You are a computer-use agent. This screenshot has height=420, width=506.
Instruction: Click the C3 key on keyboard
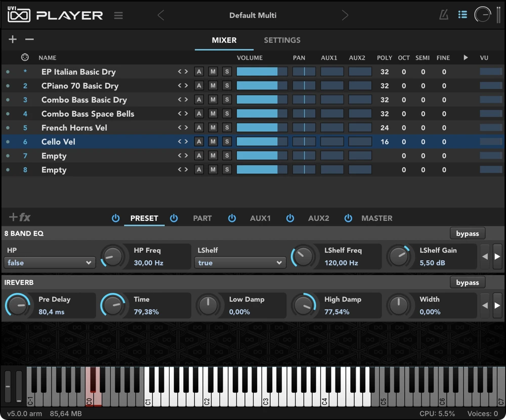[266, 396]
